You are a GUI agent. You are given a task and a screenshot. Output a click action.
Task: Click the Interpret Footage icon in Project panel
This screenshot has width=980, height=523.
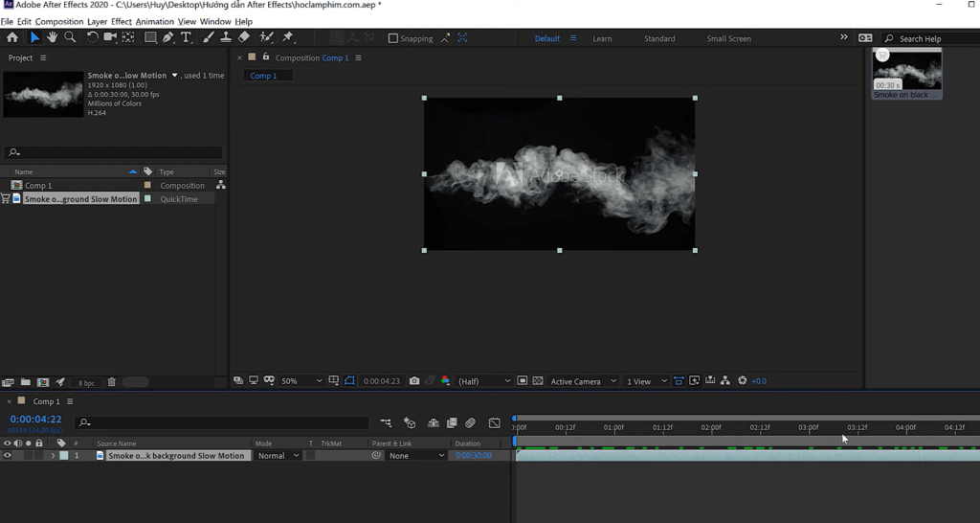pyautogui.click(x=8, y=382)
